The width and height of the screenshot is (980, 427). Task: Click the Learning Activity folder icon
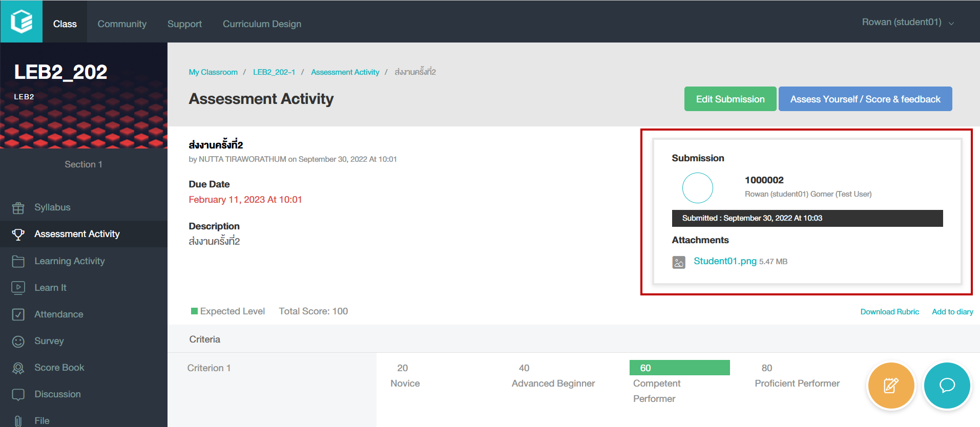pos(18,261)
